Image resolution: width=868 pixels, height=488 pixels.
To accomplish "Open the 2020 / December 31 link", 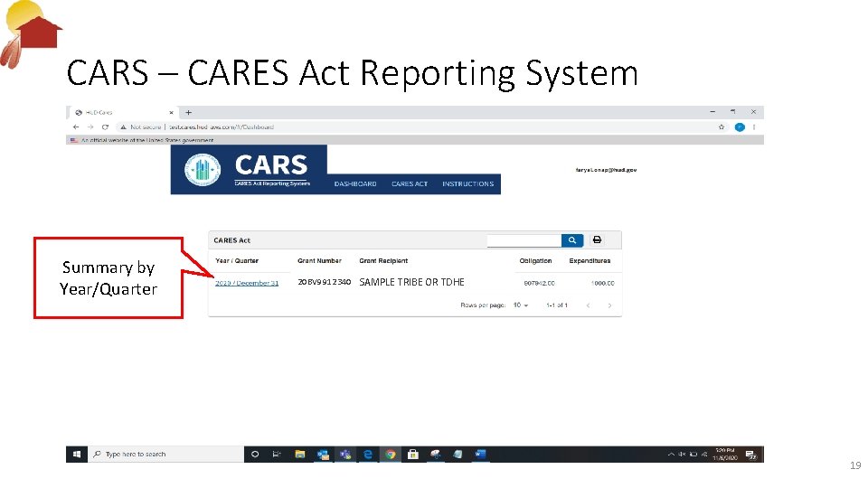I will (x=247, y=283).
